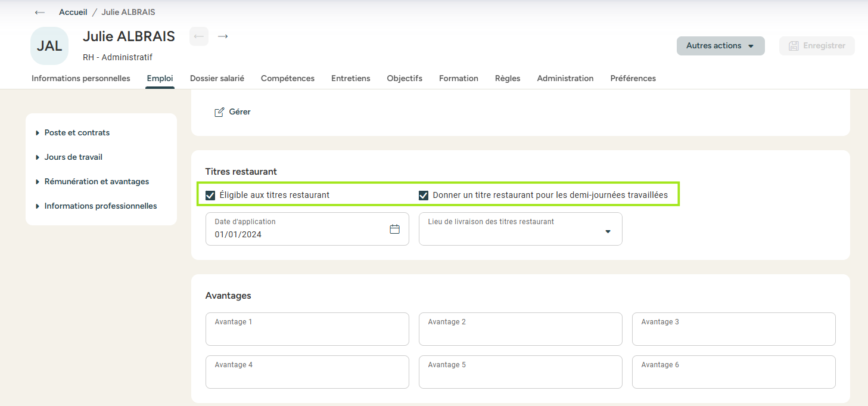Screen dimensions: 868x406
Task: Expand Rémunération et avantages section
Action: tap(97, 182)
